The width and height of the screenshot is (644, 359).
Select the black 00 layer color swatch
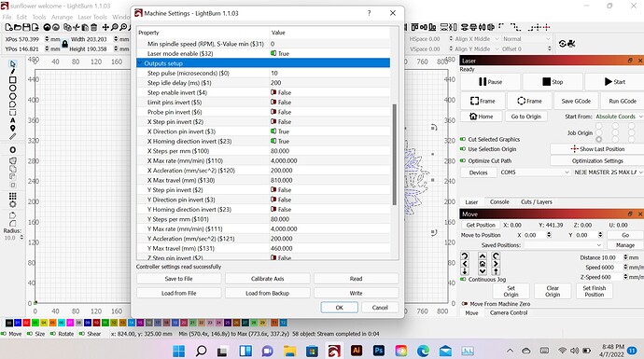pos(9,323)
